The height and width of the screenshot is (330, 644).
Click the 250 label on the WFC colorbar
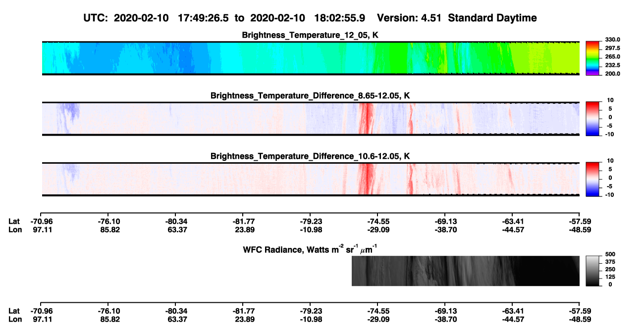click(611, 269)
